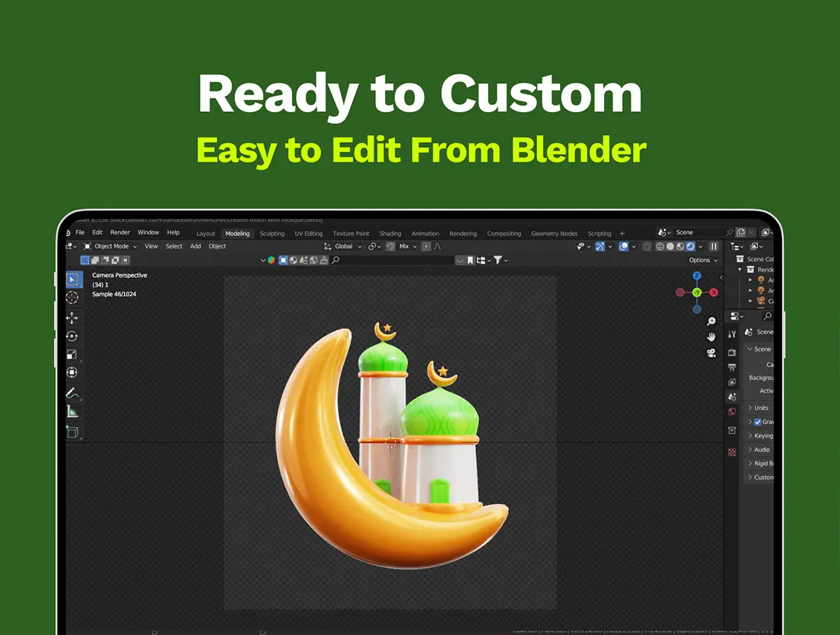The height and width of the screenshot is (635, 840).
Task: Open the Render menu
Action: [120, 232]
